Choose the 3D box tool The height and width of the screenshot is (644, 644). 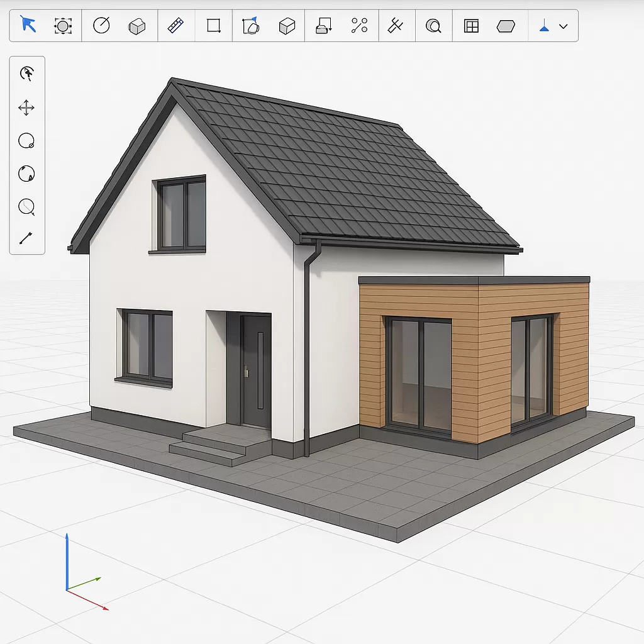pyautogui.click(x=137, y=26)
